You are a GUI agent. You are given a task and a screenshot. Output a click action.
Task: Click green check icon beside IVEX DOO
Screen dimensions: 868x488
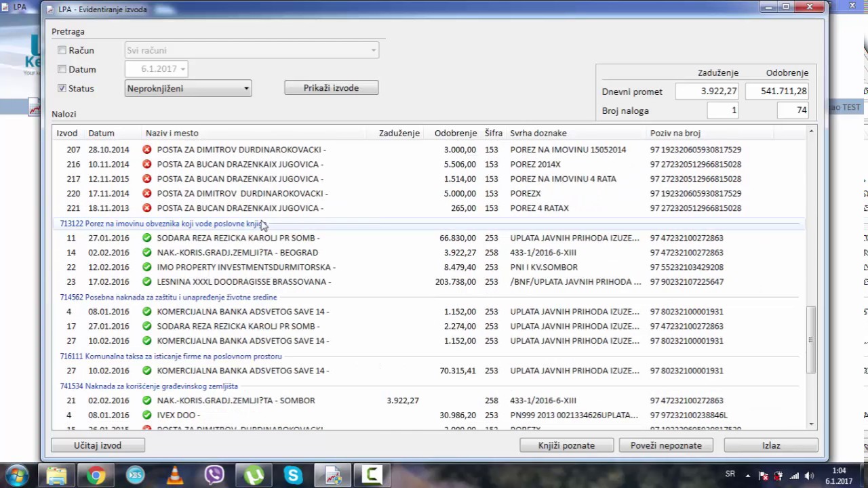coord(146,415)
